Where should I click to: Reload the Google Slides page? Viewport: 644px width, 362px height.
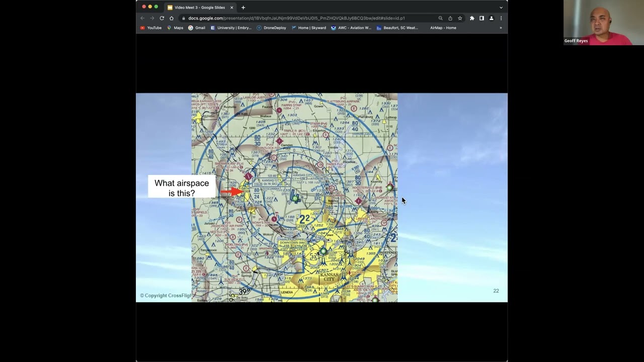coord(162,18)
